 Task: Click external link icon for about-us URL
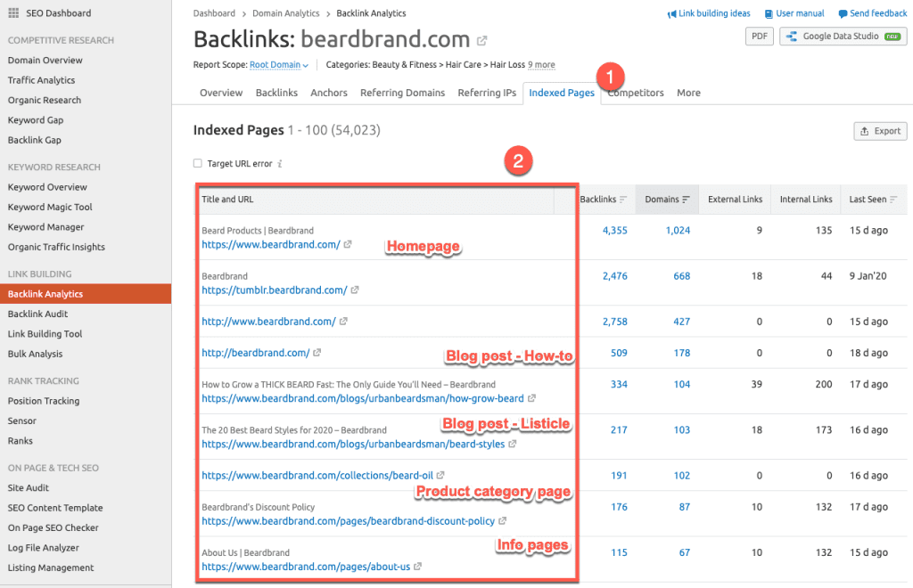(x=418, y=567)
